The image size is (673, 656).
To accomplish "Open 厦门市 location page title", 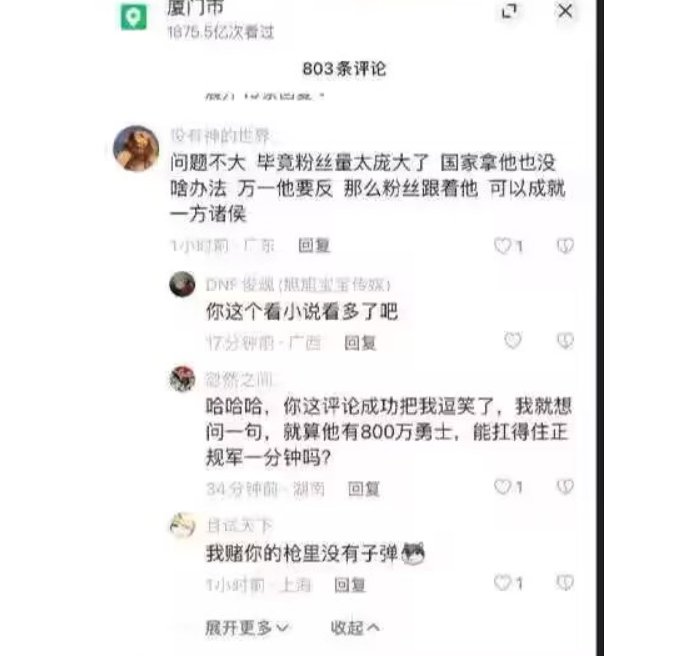I will point(195,8).
